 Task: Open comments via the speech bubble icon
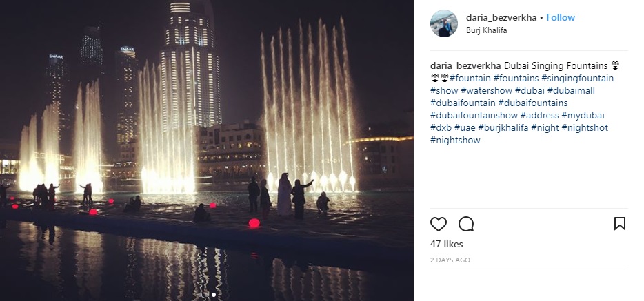click(466, 224)
